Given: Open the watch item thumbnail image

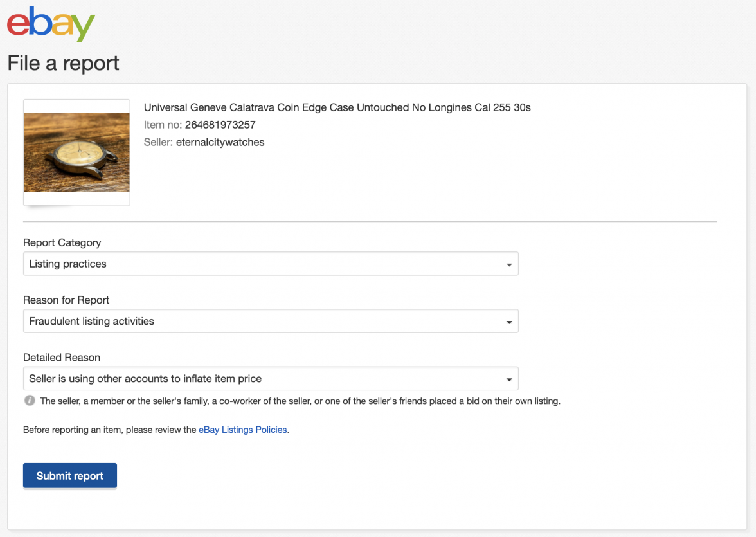Looking at the screenshot, I should pyautogui.click(x=76, y=152).
